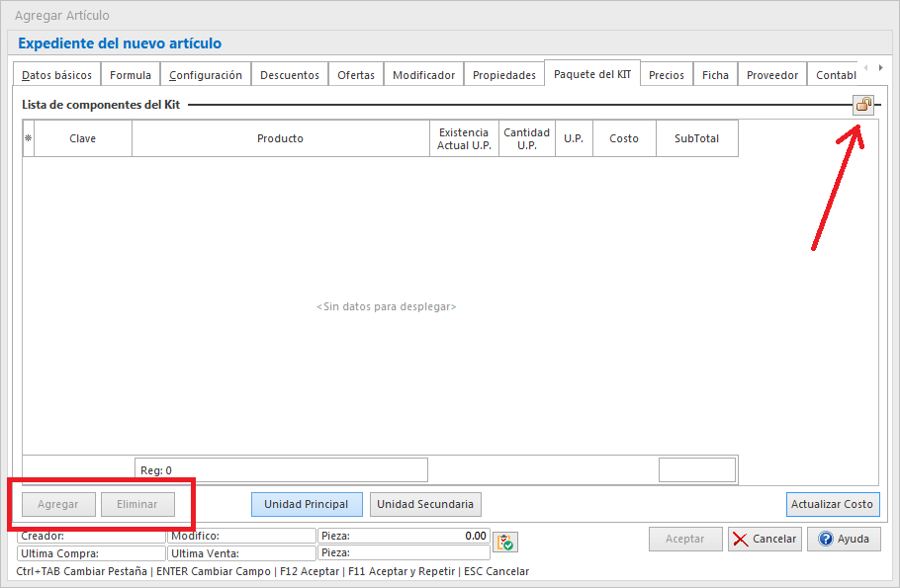The width and height of the screenshot is (900, 588).
Task: Go to the Configuración tab
Action: tap(205, 75)
